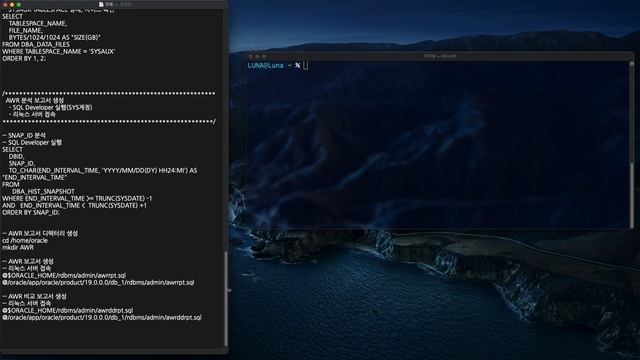Click the @$ORACLE_HOME/rdbms/admin/awrrpt.sql line
Screen dimensions: 640x360
64,276
